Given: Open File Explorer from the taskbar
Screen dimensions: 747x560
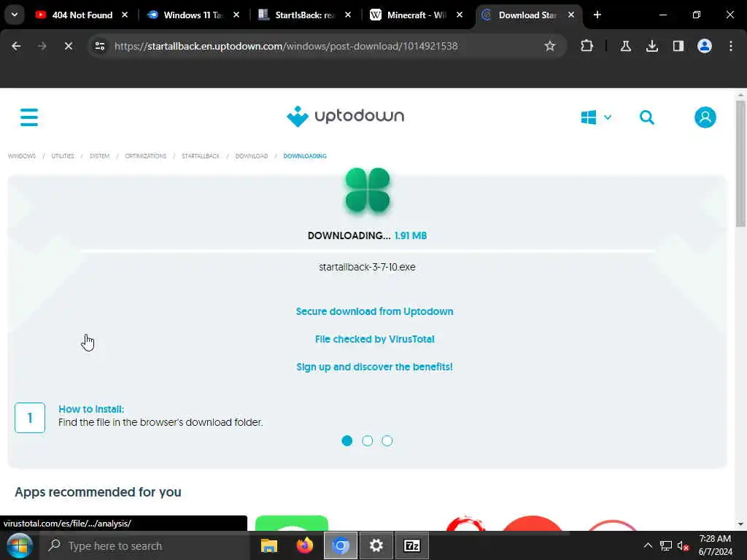Looking at the screenshot, I should coord(268,545).
